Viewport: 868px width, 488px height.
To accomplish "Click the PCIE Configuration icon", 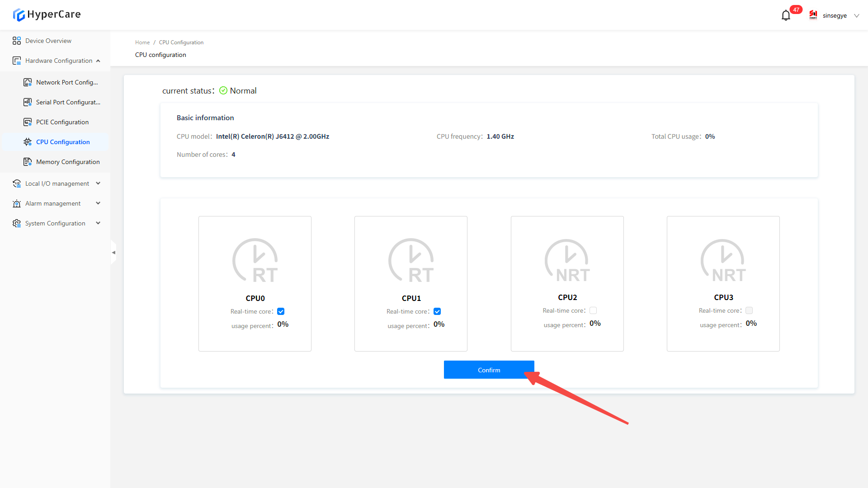I will (x=28, y=122).
